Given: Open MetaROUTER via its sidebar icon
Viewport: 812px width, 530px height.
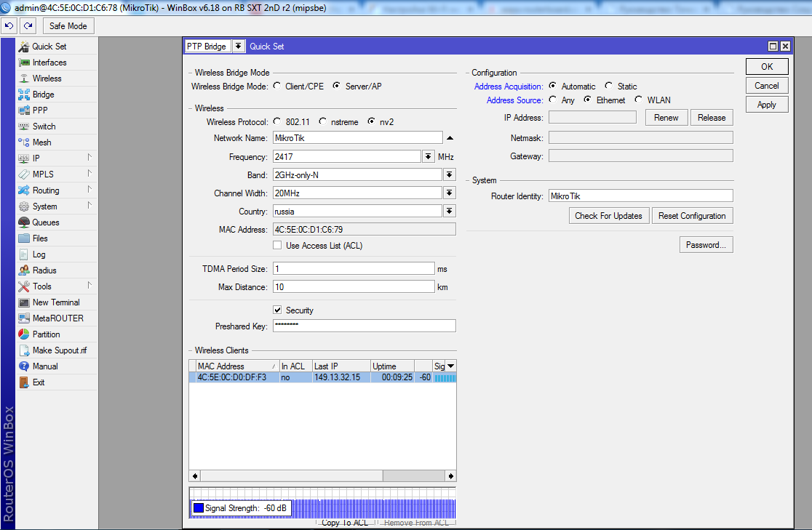Looking at the screenshot, I should [24, 318].
